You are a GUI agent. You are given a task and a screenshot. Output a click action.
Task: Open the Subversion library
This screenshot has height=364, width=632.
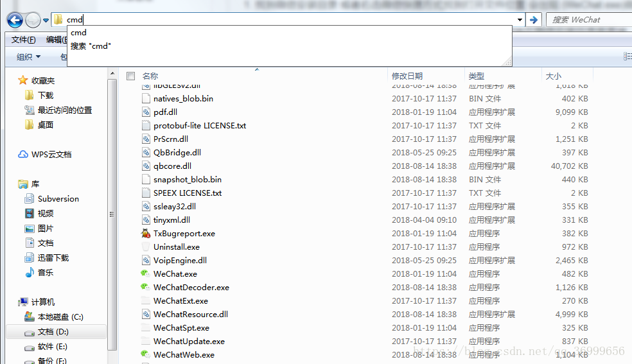(x=58, y=198)
